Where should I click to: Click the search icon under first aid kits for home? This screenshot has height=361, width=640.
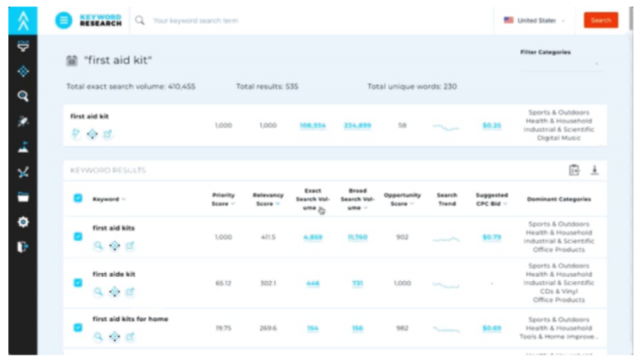tap(98, 337)
